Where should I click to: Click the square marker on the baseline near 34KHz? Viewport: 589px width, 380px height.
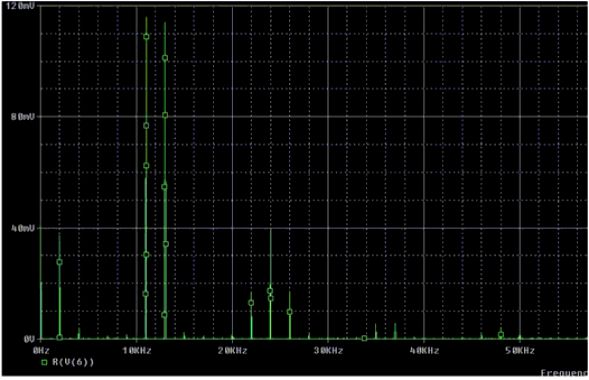pyautogui.click(x=364, y=338)
